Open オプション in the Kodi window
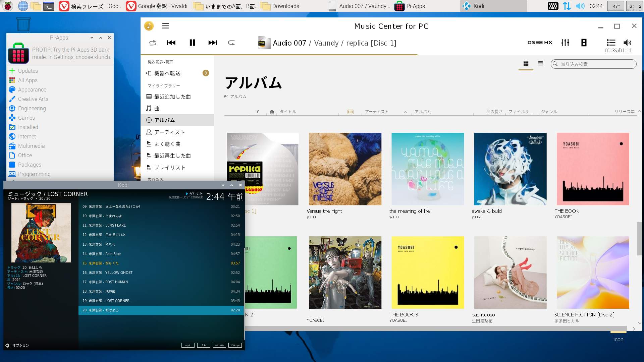 (x=17, y=345)
